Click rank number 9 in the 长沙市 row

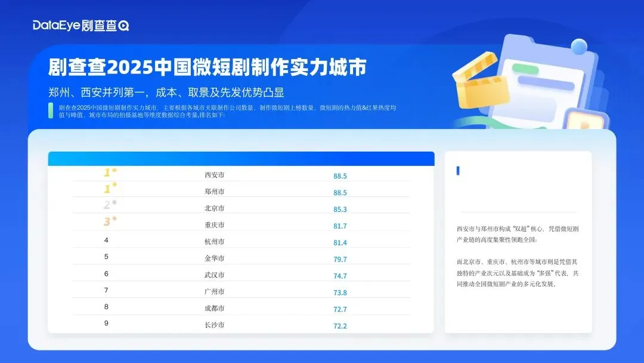[106, 323]
